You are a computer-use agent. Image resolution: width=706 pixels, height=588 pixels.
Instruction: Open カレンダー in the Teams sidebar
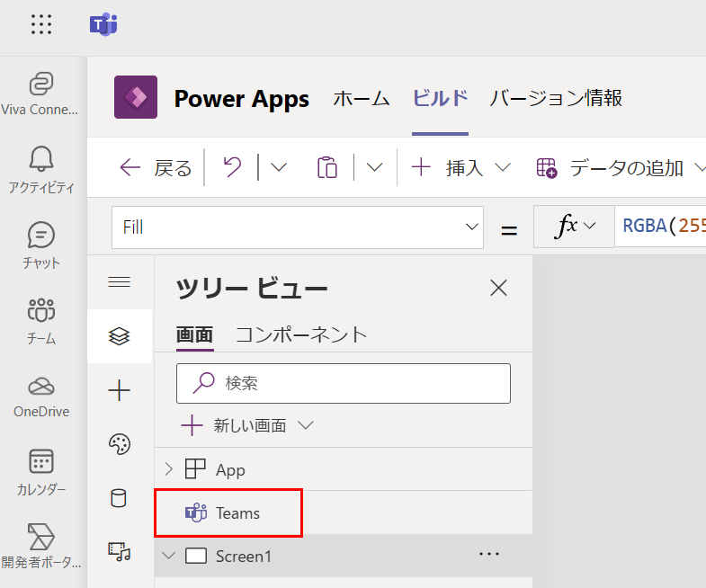41,473
